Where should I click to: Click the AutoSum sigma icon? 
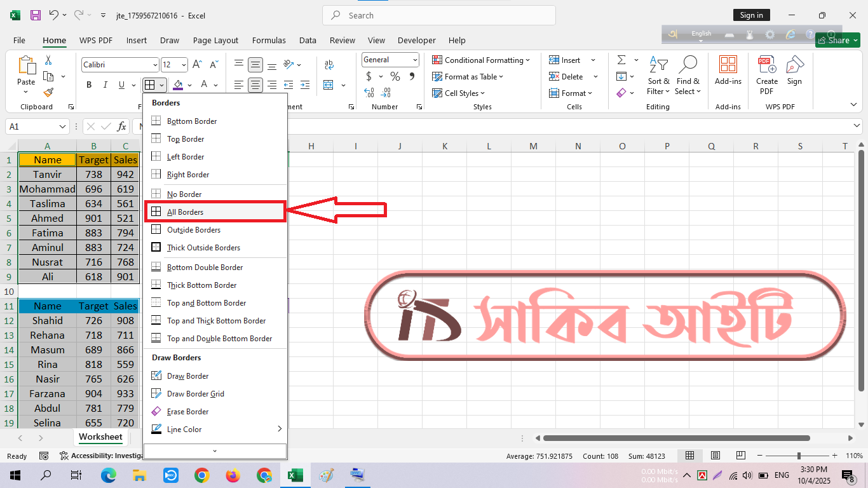point(621,60)
